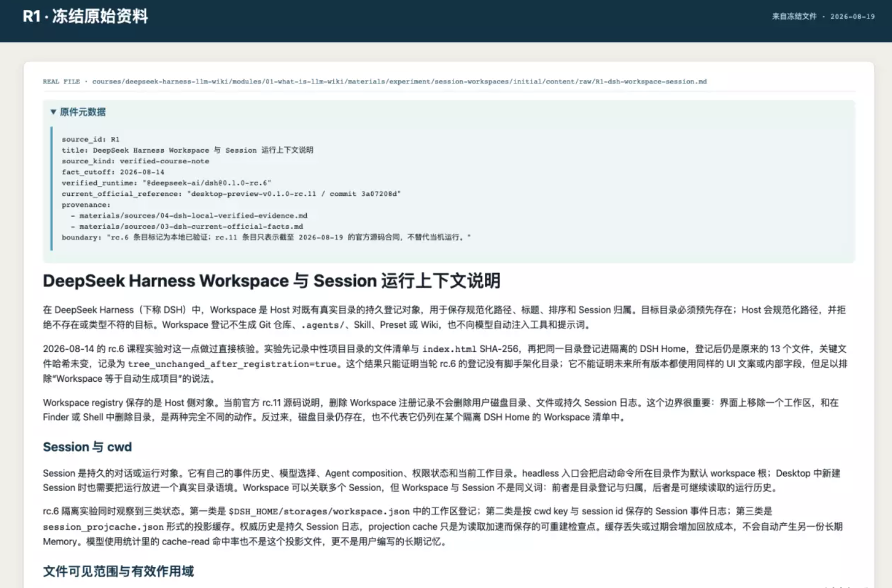Screen dimensions: 892x588
Task: Click the verified_runtime metadata line
Action: point(167,183)
